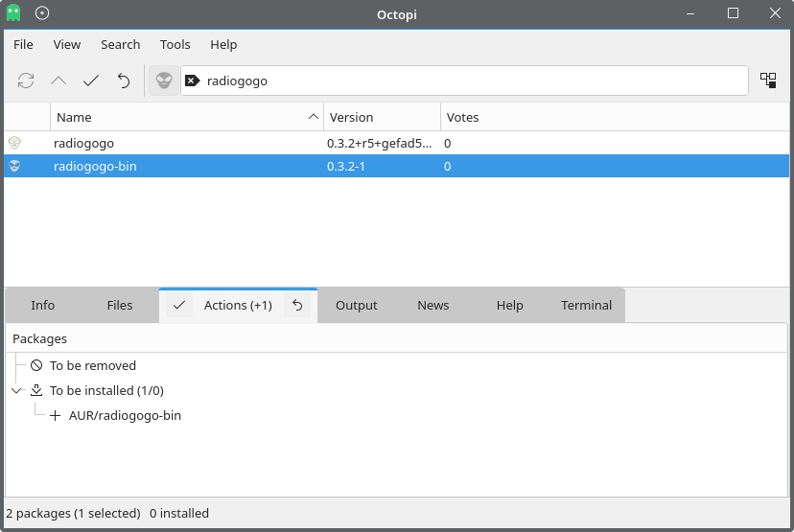Switch to the Info tab

click(42, 305)
